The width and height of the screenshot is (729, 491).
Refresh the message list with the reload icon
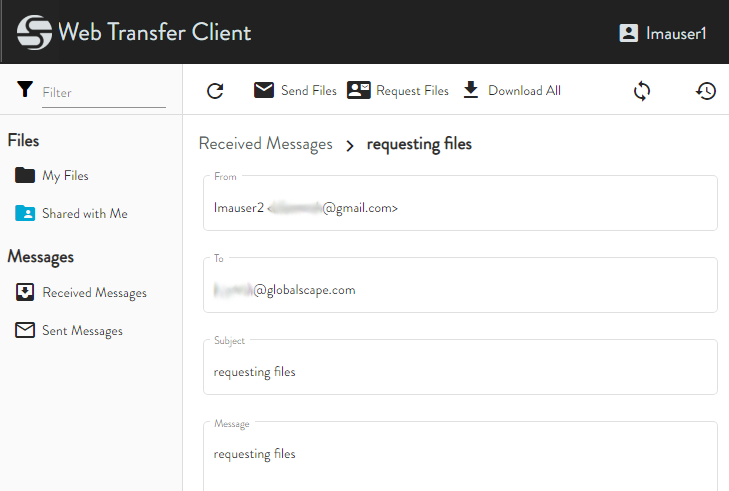coord(215,91)
